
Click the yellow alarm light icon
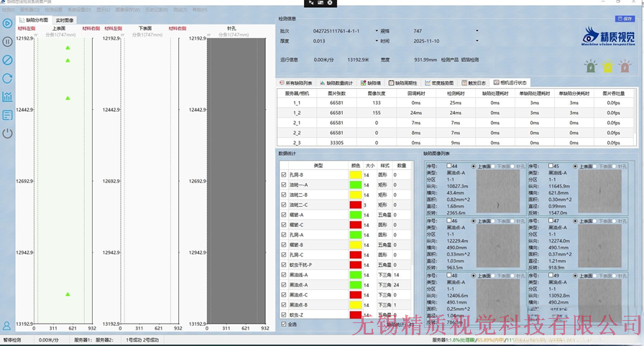point(607,67)
